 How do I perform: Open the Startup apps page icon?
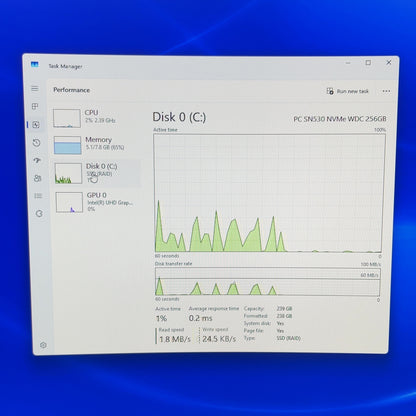(x=37, y=160)
